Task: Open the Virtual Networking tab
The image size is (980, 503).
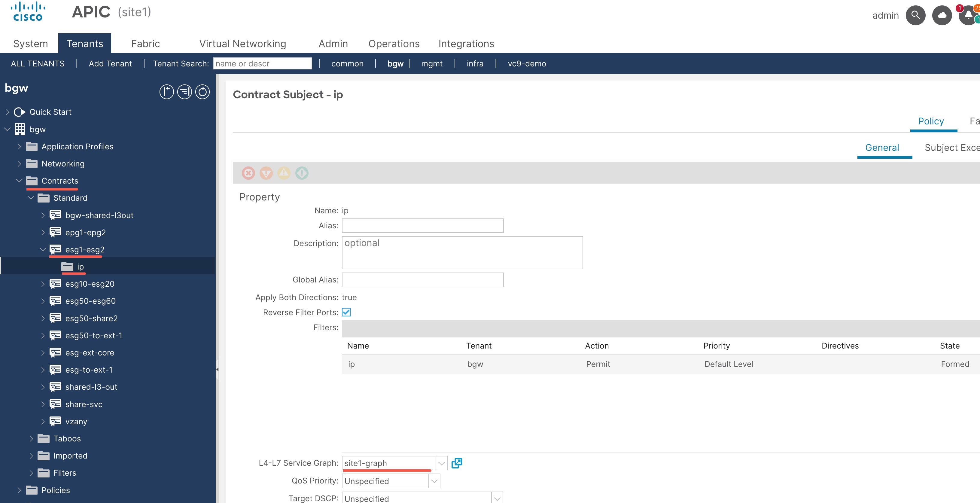Action: tap(243, 44)
